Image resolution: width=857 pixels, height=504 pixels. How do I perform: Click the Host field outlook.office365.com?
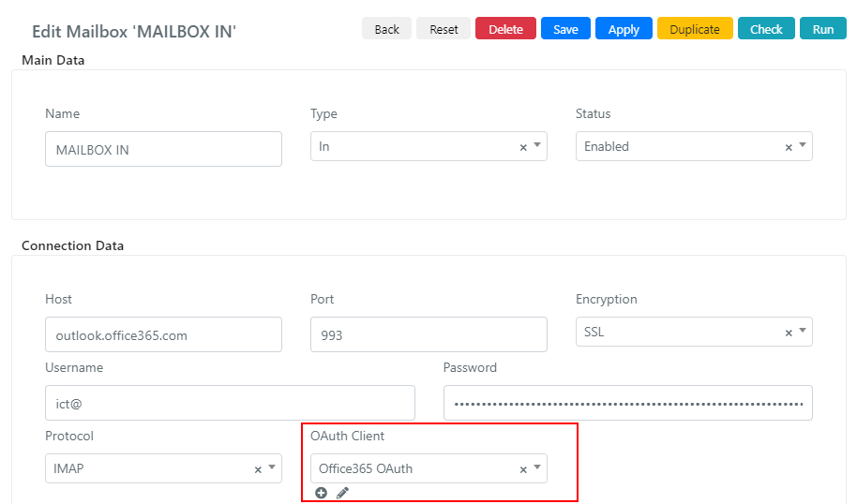point(163,334)
